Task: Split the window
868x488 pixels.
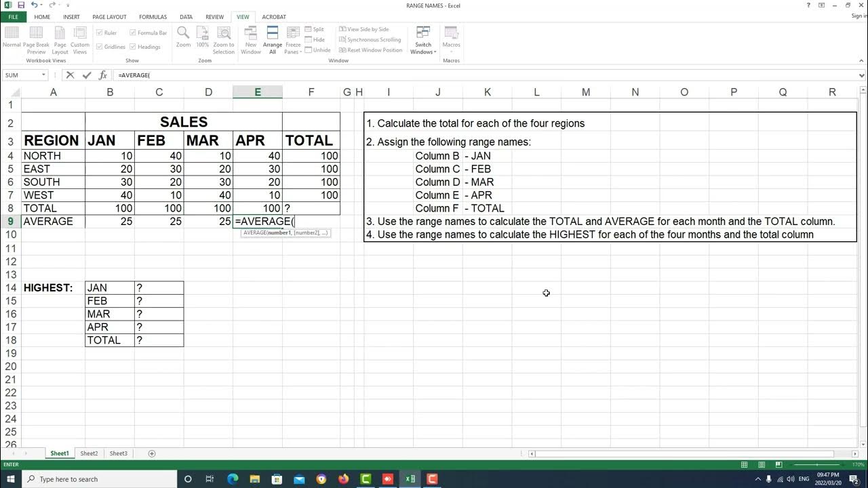Action: tap(315, 29)
